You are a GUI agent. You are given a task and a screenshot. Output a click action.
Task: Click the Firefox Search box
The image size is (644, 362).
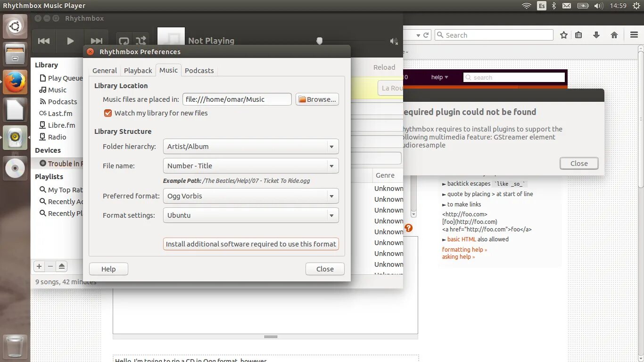pos(494,35)
